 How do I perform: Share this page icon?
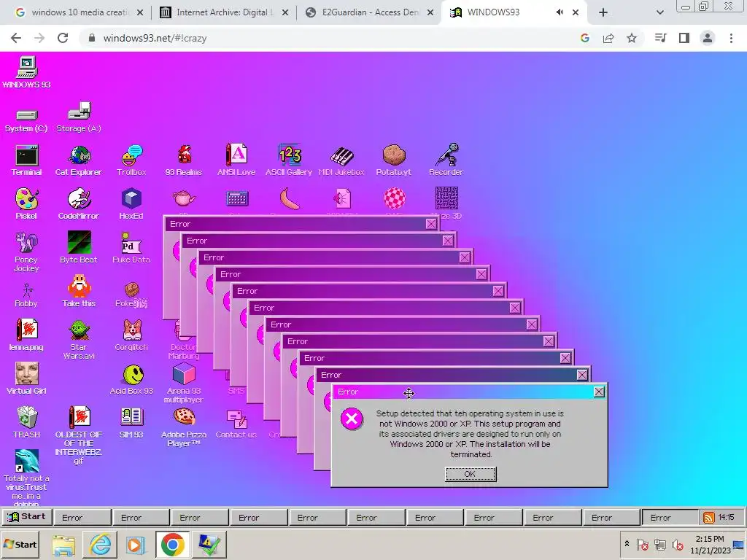point(608,38)
